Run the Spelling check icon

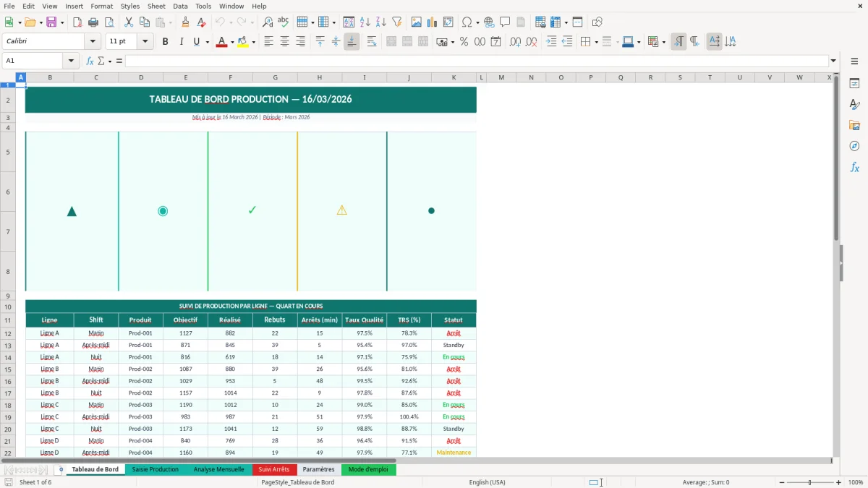coord(284,22)
